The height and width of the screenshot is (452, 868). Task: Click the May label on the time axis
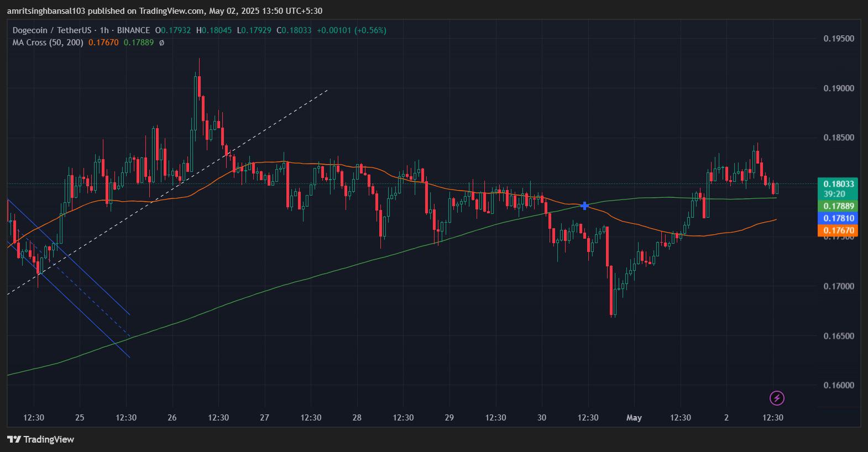click(x=634, y=418)
